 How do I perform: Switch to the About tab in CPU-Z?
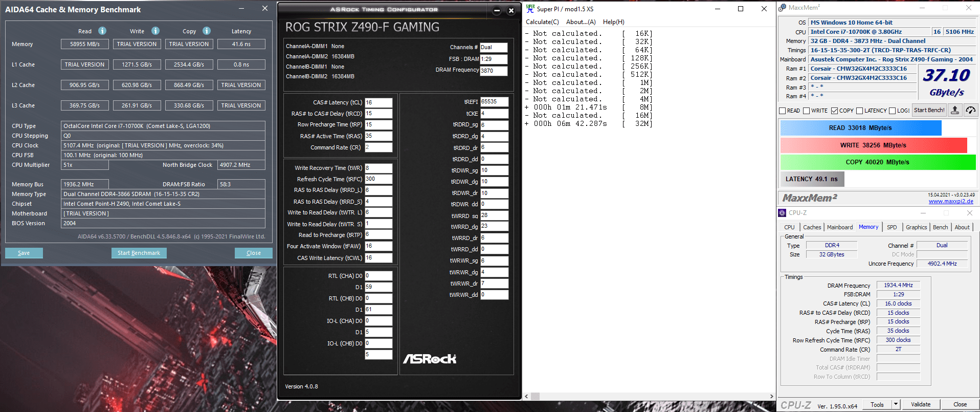(962, 227)
